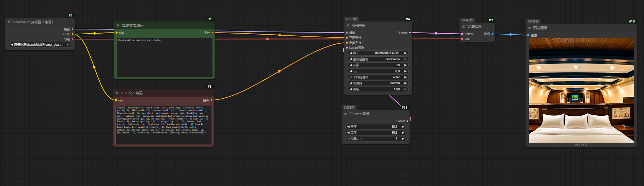Screen dimensions: 644x186
Task: Decrease 宽度 value with left arrow
Action: [348, 127]
